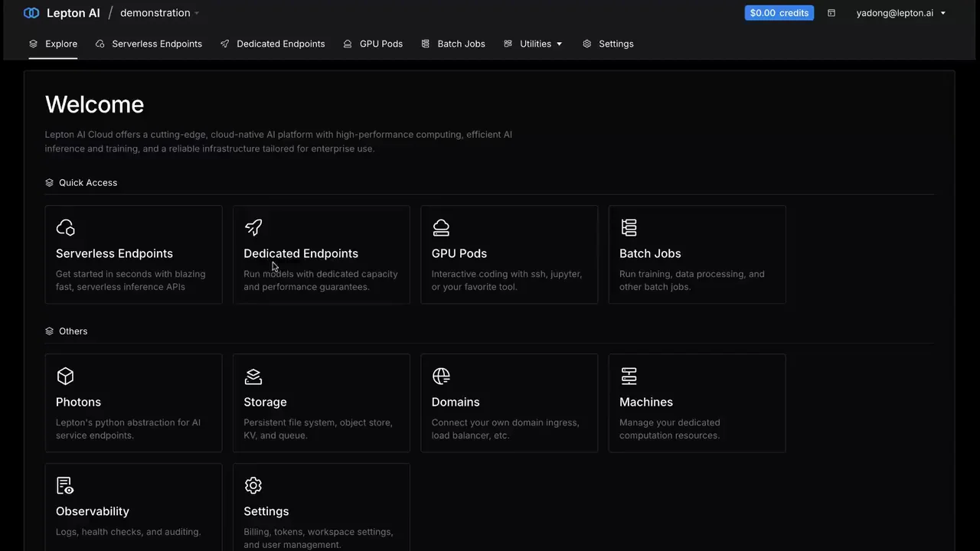This screenshot has height=551, width=980.
Task: Switch to the Explore tab
Action: tap(54, 44)
